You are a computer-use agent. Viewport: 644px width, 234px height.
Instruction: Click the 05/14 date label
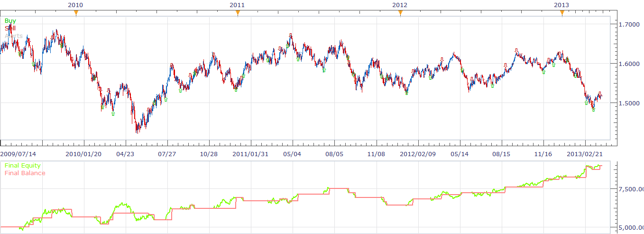point(460,154)
